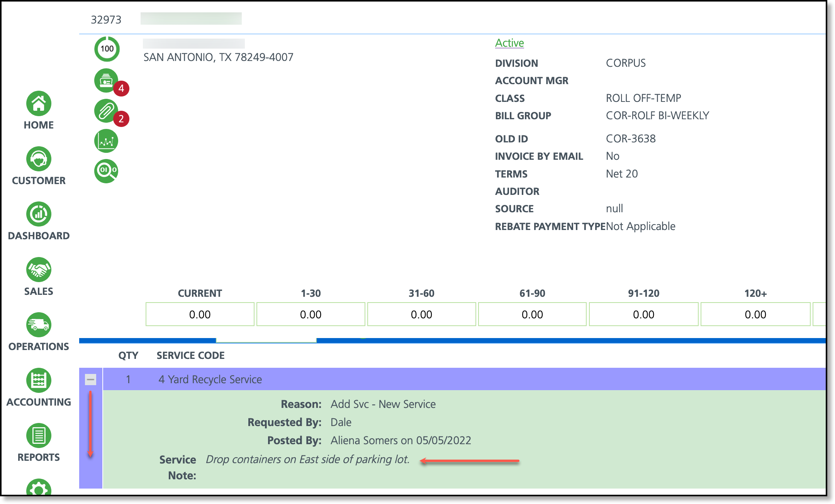Open the Customer module icon

tap(39, 159)
